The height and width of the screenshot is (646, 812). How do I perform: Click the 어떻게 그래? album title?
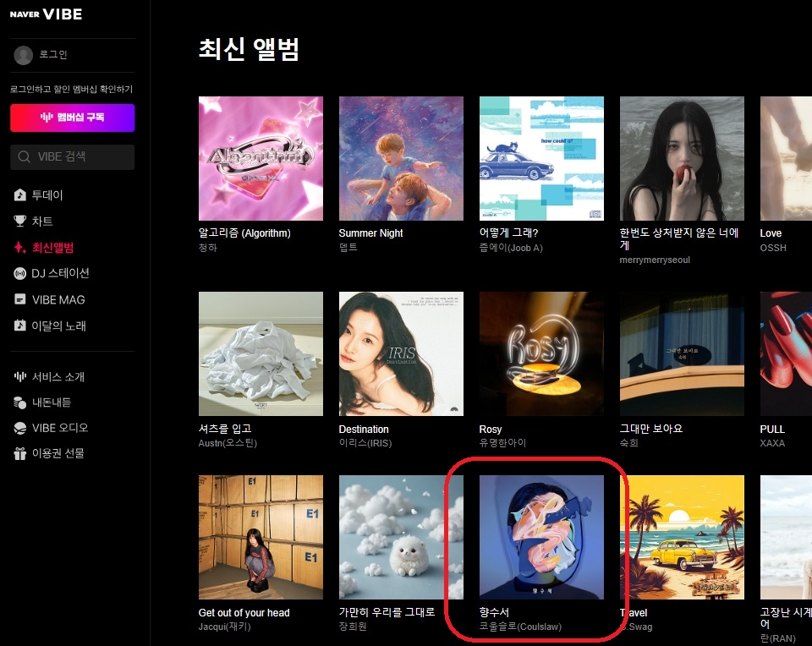click(508, 233)
